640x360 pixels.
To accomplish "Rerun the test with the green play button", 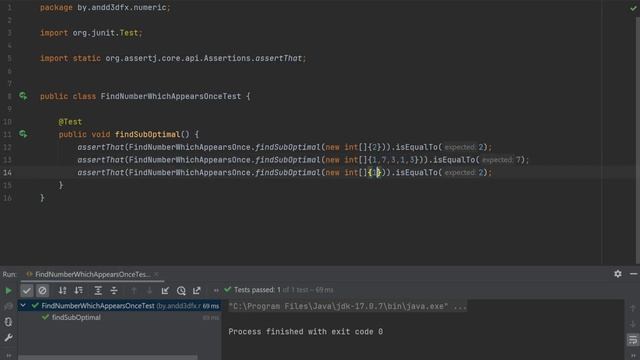I will click(8, 291).
